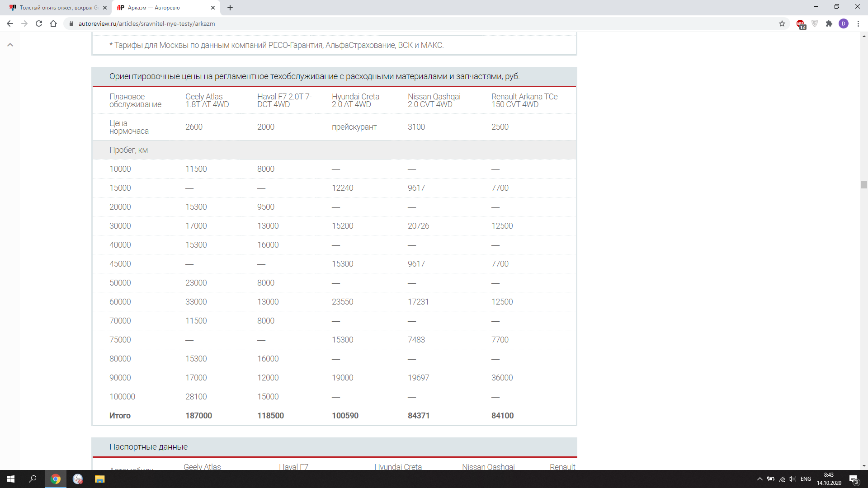Click the value 17231 in the table
Screen dimensions: 868x488
(418, 302)
